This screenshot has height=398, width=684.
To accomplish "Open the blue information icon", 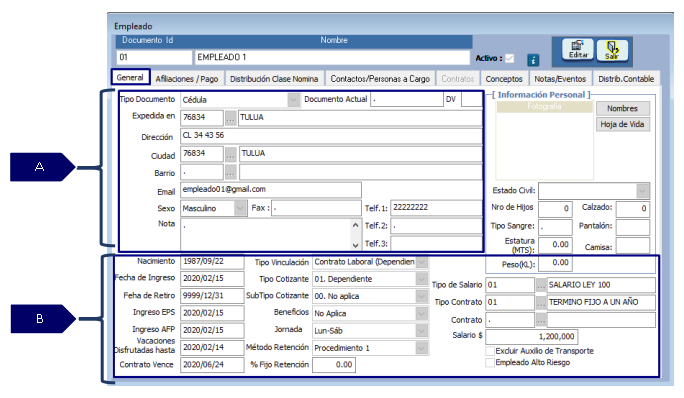I will (533, 60).
